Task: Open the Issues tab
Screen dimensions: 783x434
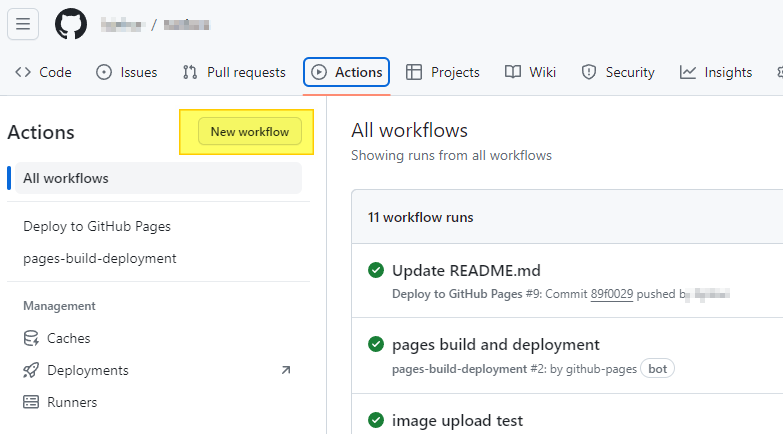Action: [x=126, y=72]
